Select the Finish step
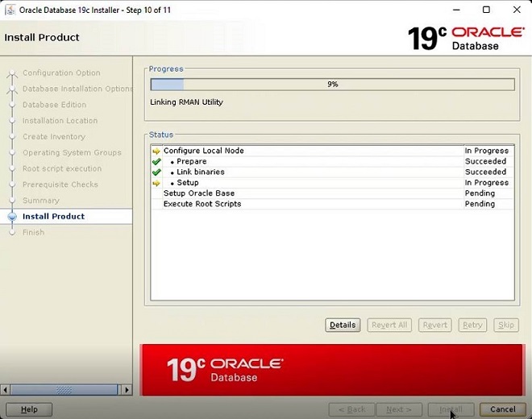The image size is (532, 419). coord(34,232)
